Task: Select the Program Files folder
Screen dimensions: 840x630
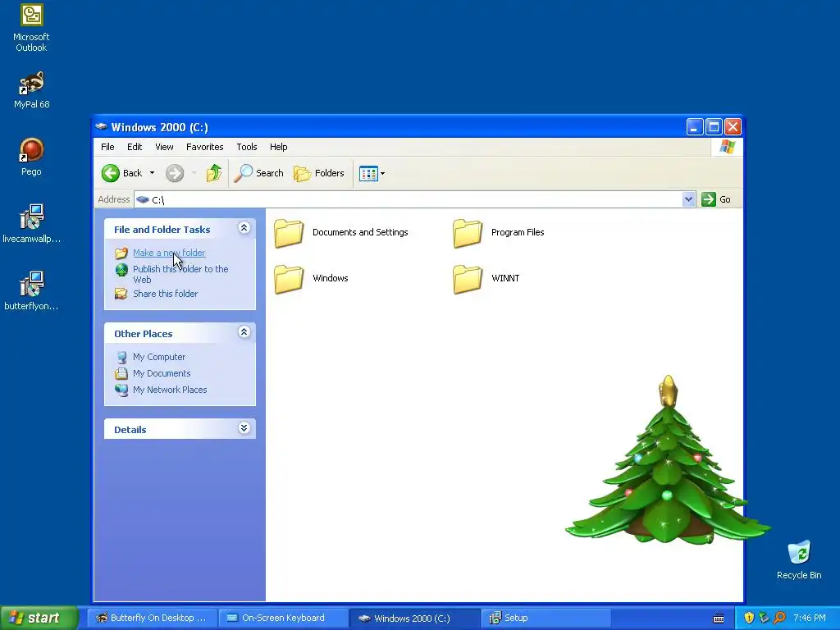Action: pos(499,232)
